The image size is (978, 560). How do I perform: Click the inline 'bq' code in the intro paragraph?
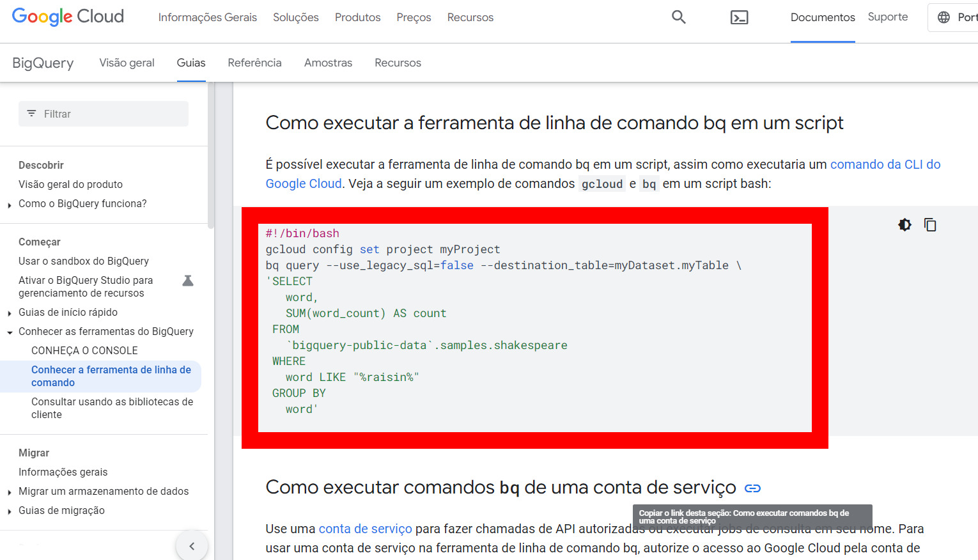coord(649,184)
